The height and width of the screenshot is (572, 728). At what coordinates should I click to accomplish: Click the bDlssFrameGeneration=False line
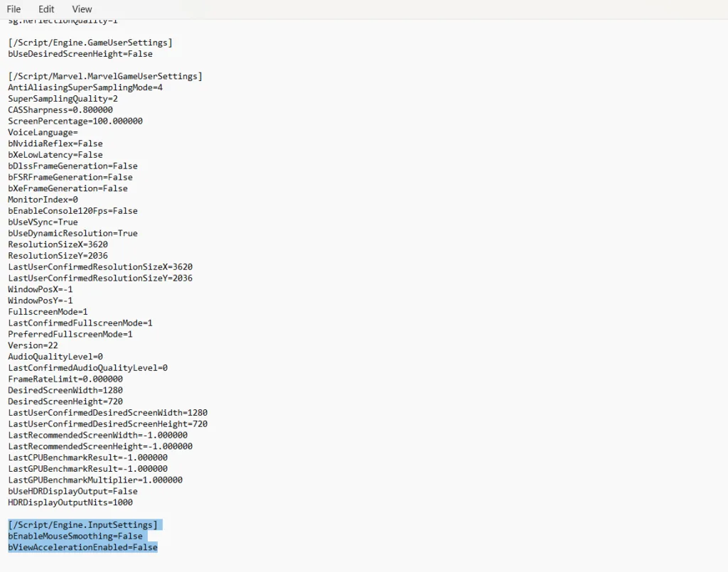73,166
